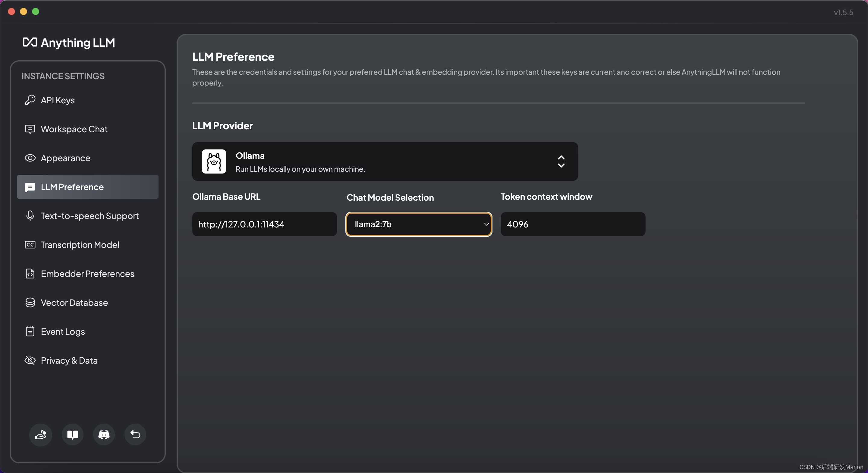The image size is (868, 473).
Task: Open Text-to-speech Support settings
Action: [x=90, y=216]
